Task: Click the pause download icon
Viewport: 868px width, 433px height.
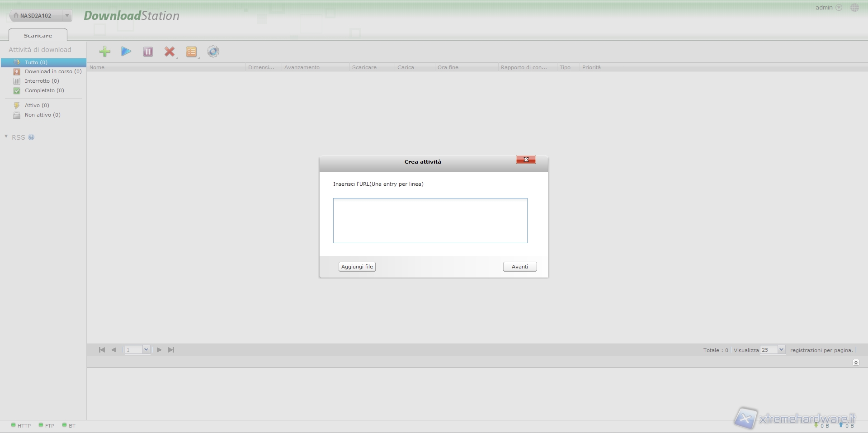Action: coord(148,52)
